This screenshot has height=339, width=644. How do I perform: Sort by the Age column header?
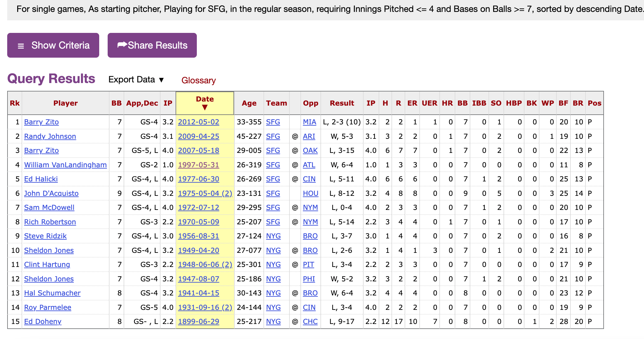(x=249, y=103)
